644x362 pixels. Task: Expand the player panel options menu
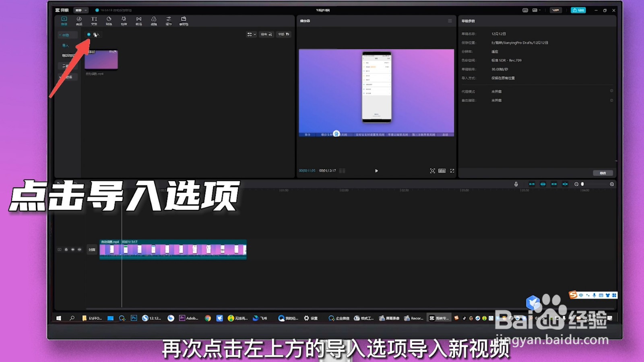point(450,21)
